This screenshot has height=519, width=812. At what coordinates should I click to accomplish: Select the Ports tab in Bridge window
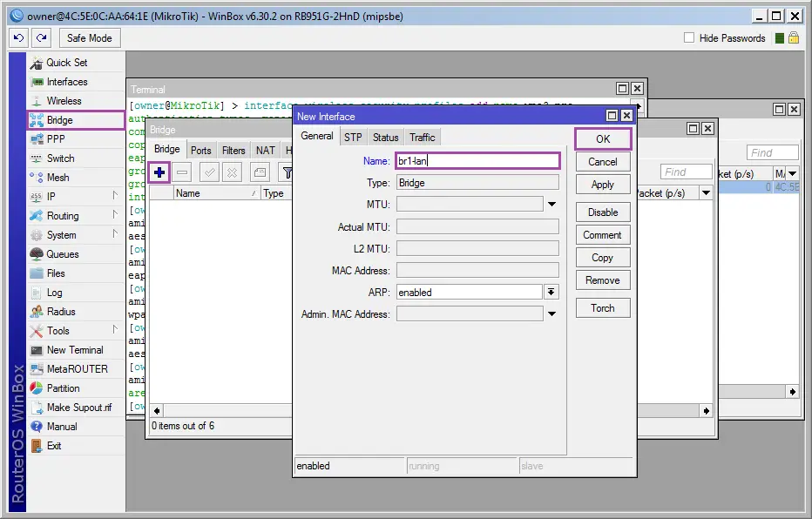pos(201,151)
